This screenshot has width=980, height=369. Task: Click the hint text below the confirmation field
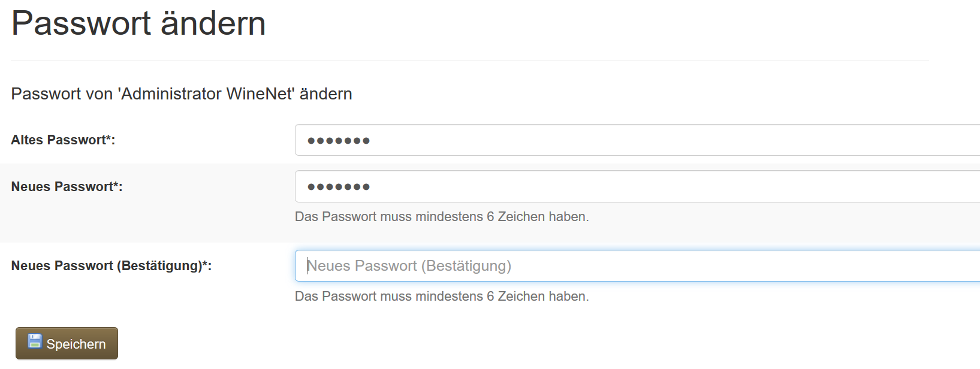442,297
